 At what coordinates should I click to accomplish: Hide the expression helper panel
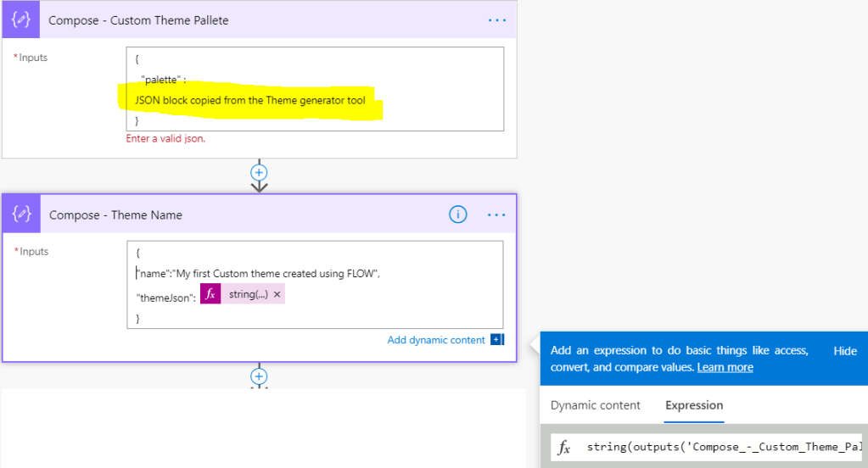[844, 351]
